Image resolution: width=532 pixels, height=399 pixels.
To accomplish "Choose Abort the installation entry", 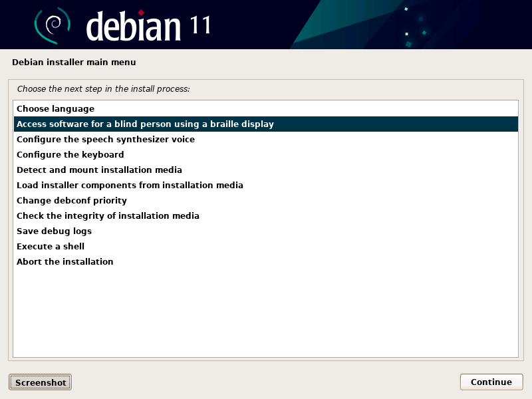I will click(x=265, y=261).
